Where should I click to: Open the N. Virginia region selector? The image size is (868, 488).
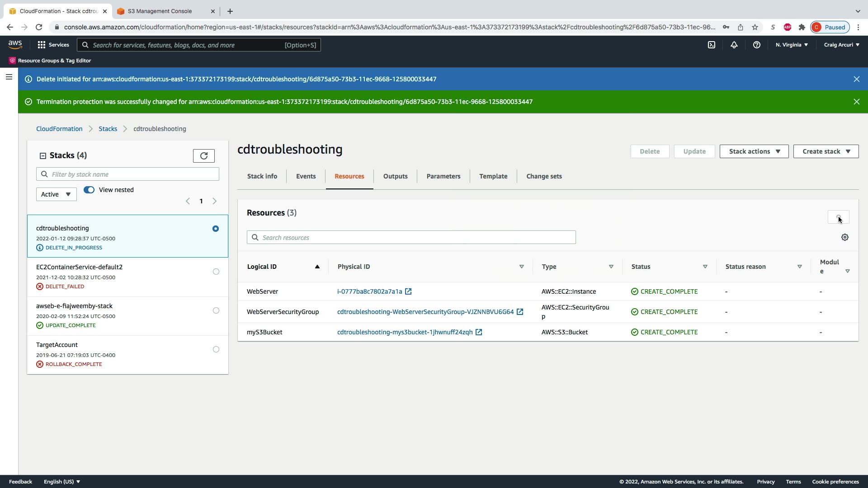tap(792, 45)
